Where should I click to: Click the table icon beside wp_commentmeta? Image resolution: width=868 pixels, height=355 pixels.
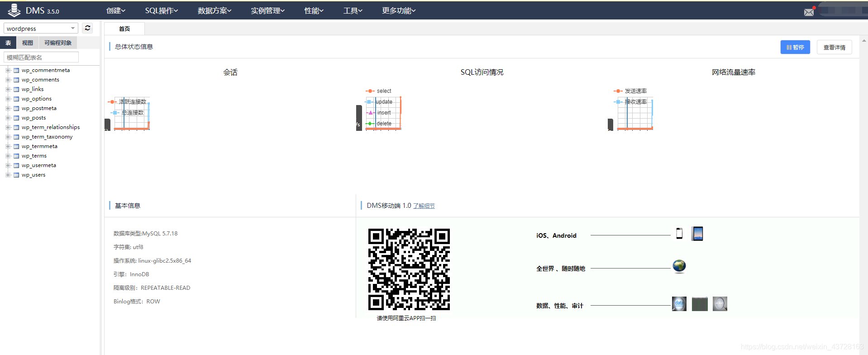pyautogui.click(x=16, y=70)
